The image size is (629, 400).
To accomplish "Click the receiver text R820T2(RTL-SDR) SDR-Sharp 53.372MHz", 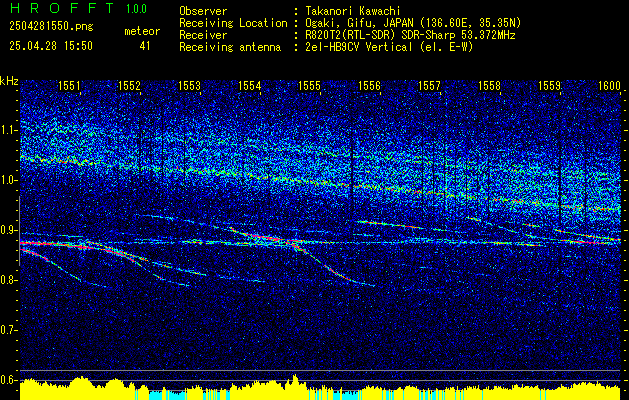I will (x=411, y=35).
